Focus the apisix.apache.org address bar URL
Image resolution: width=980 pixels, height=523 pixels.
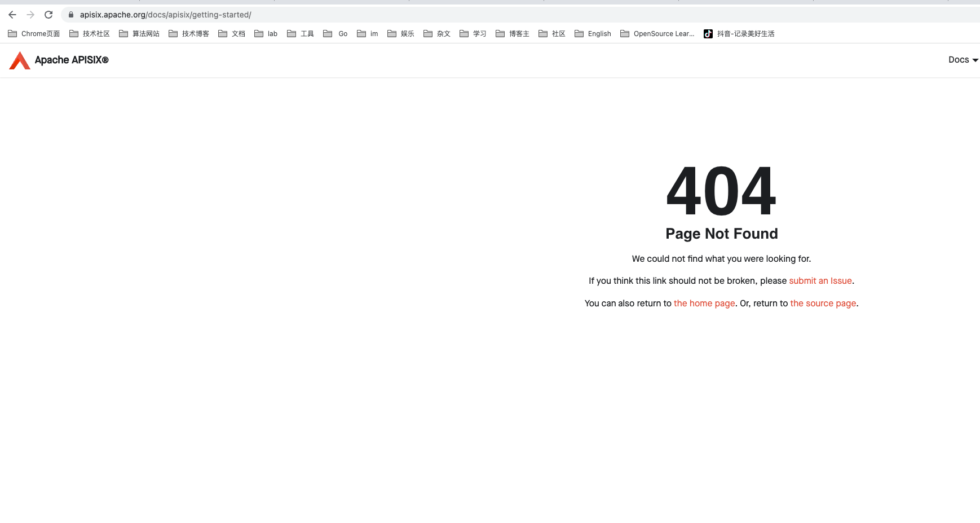[166, 15]
